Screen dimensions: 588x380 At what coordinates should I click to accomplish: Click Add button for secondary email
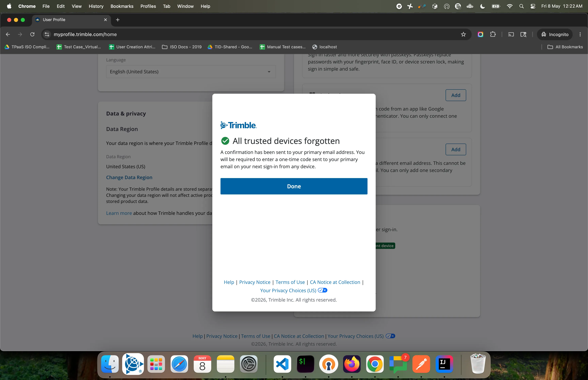click(455, 149)
